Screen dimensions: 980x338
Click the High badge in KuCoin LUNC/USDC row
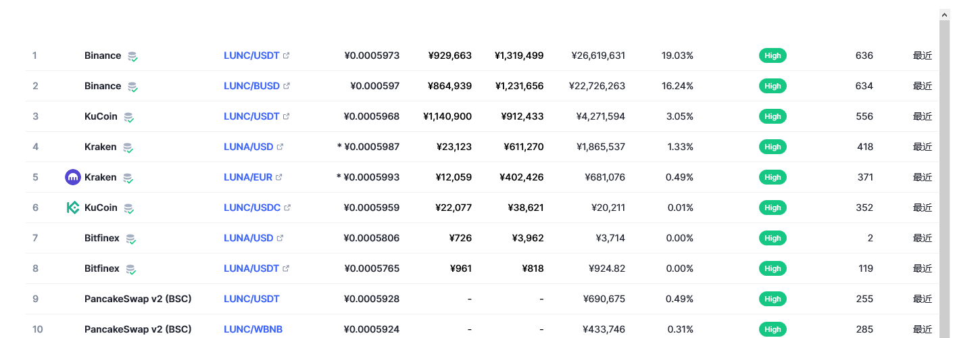point(773,208)
